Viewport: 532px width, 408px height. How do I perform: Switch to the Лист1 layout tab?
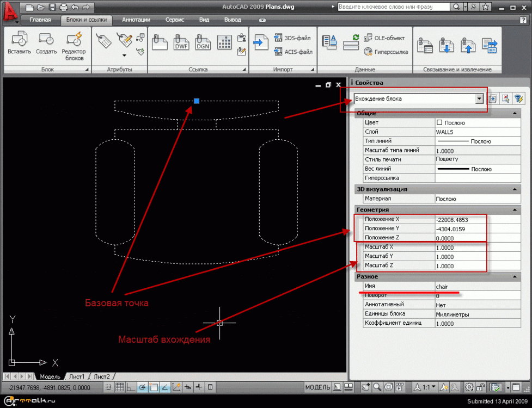[76, 376]
